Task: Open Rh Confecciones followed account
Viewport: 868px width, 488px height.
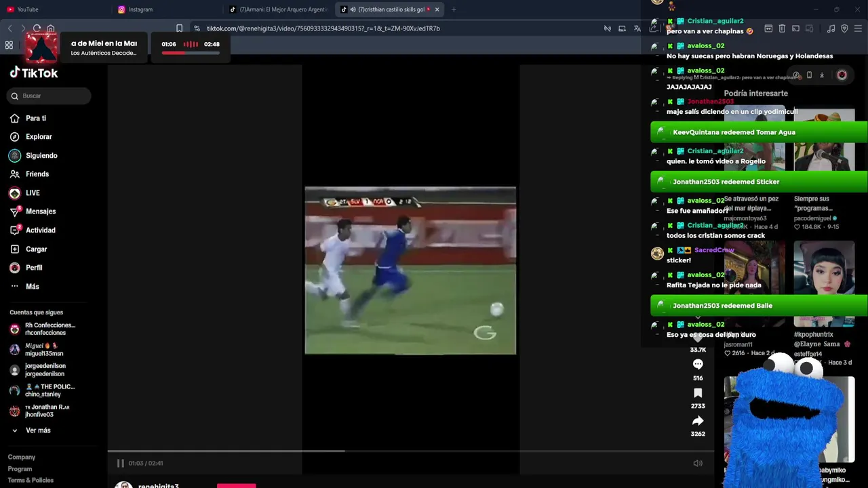Action: (x=42, y=329)
